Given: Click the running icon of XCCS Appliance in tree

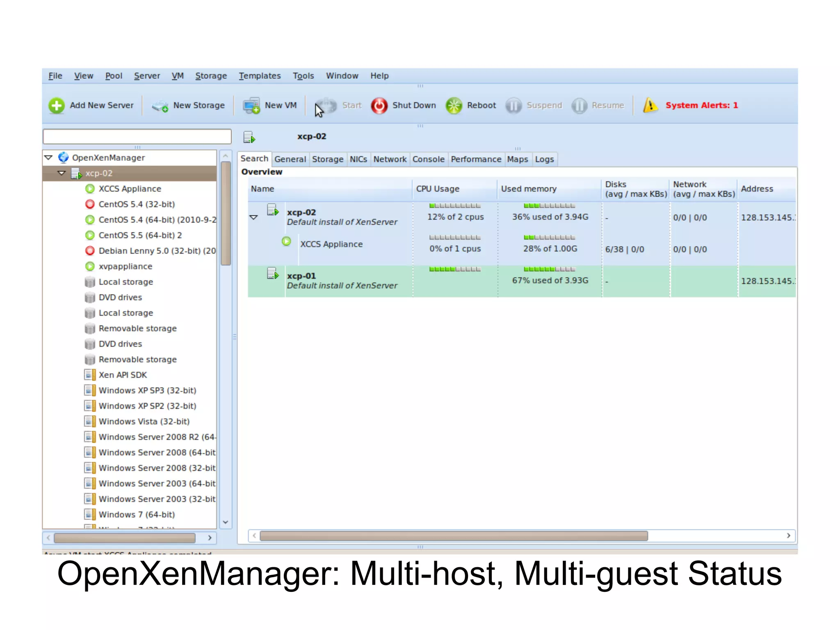Looking at the screenshot, I should point(90,189).
